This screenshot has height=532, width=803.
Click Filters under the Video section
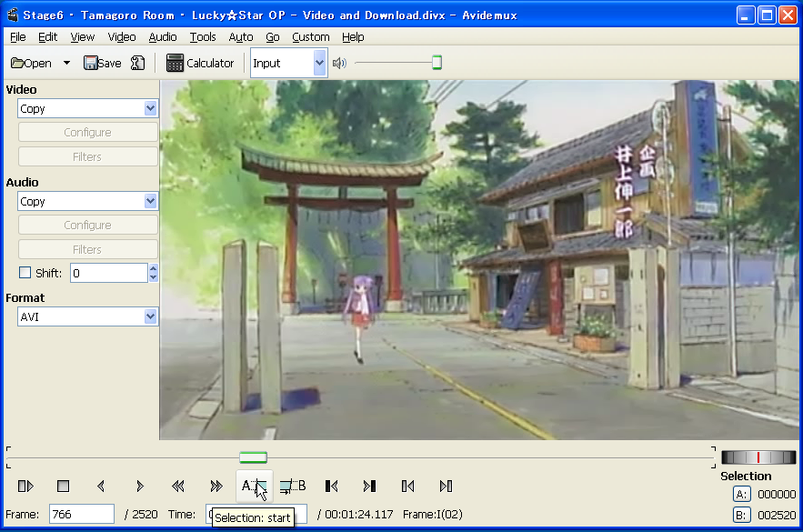coord(87,156)
